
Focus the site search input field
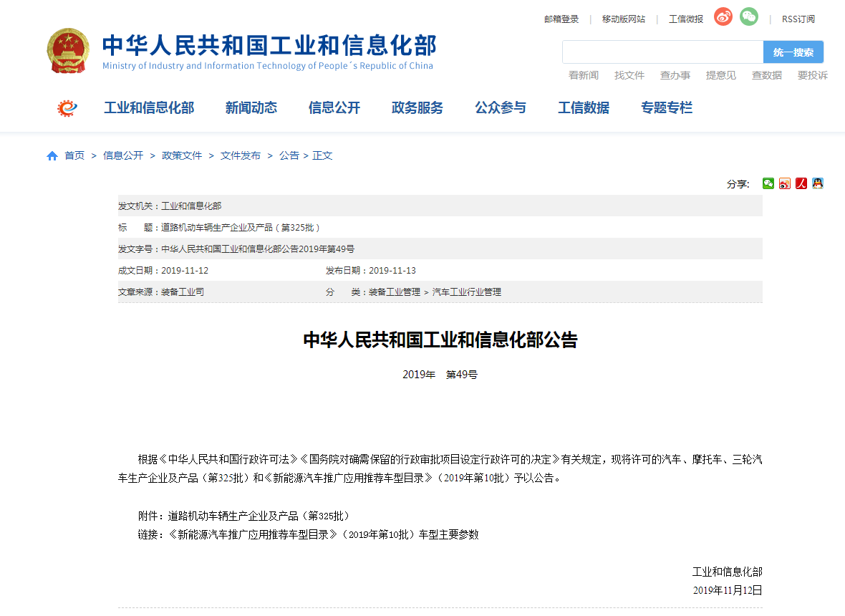coord(663,52)
